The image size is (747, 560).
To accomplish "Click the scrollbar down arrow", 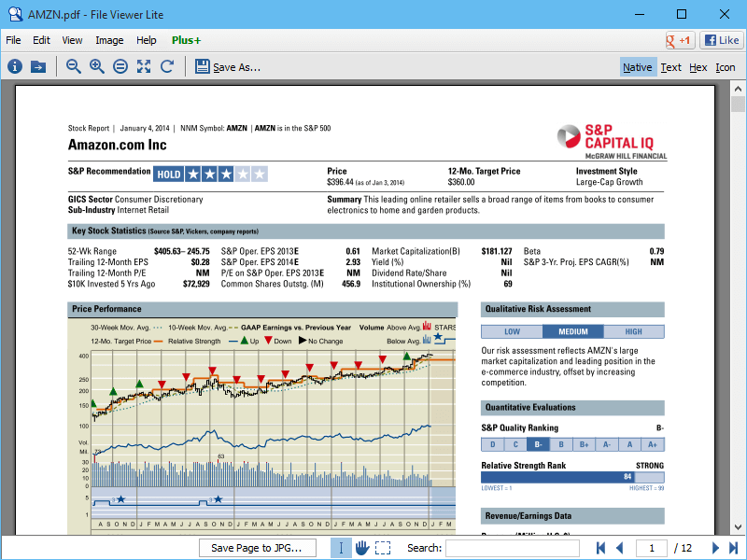I will [738, 527].
